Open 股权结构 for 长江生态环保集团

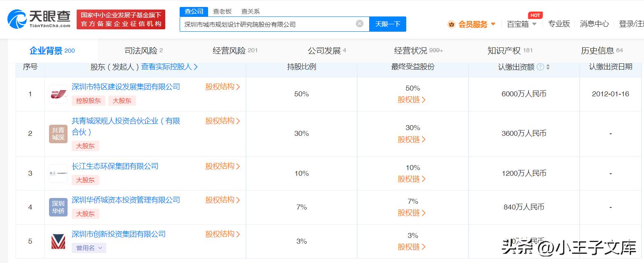tap(221, 166)
